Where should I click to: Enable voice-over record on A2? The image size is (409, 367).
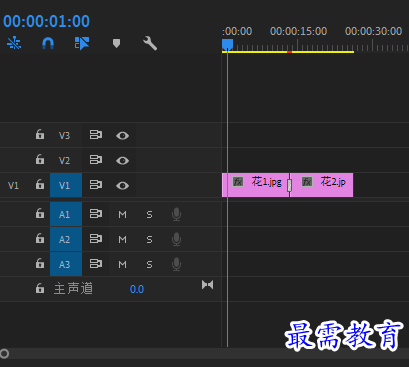(x=176, y=239)
